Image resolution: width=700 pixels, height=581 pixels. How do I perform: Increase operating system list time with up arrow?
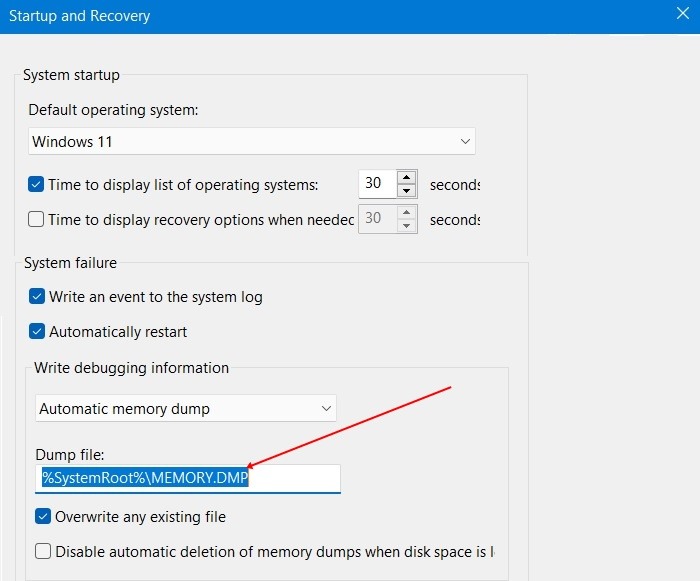pos(406,178)
